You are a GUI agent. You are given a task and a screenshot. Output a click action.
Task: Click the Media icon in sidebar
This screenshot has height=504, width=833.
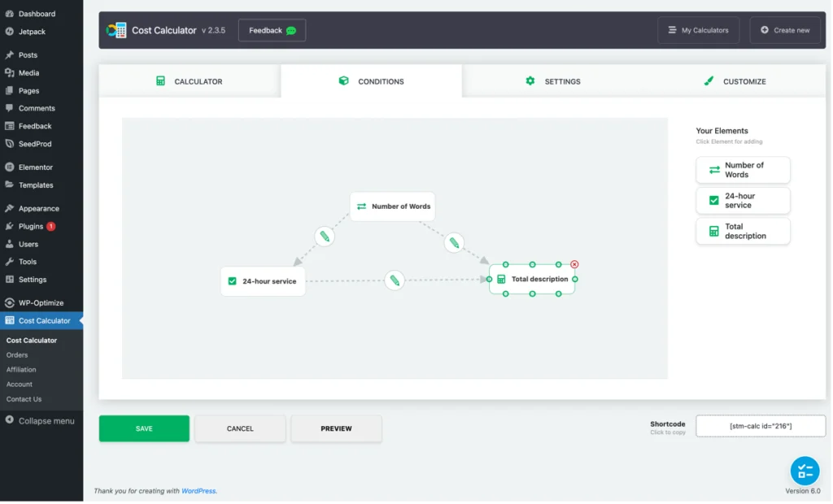pos(10,73)
